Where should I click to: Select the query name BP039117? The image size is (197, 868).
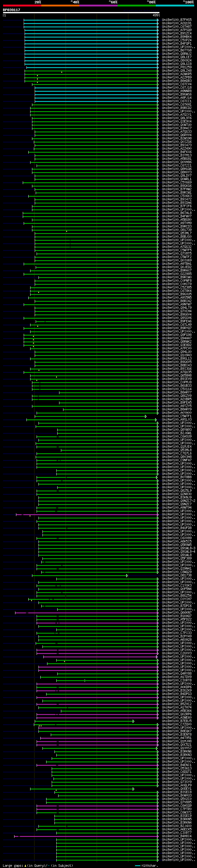click(11, 10)
